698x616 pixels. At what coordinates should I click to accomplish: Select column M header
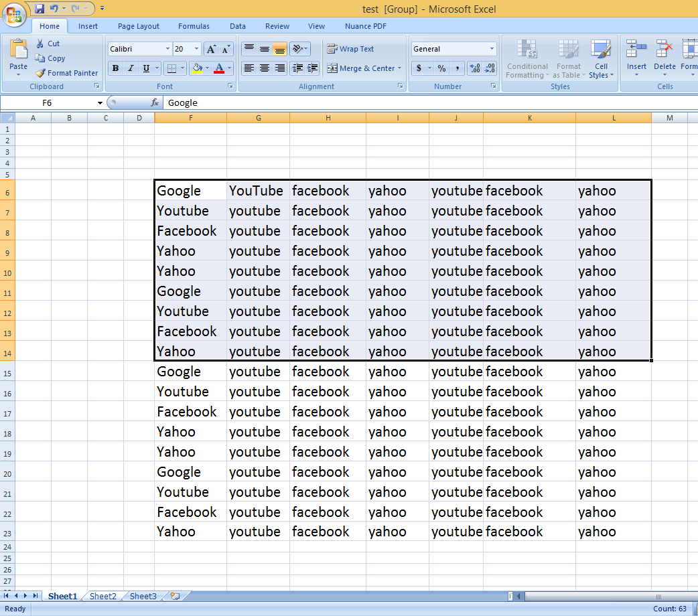pyautogui.click(x=669, y=118)
